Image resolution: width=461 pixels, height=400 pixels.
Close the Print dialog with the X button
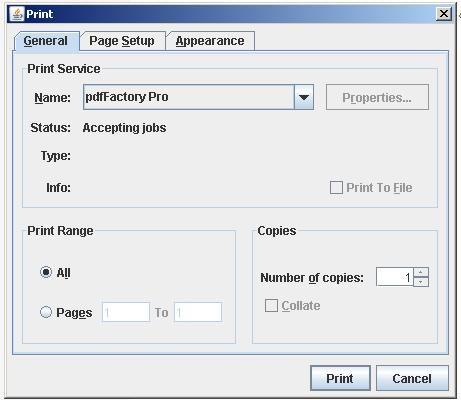click(x=444, y=14)
